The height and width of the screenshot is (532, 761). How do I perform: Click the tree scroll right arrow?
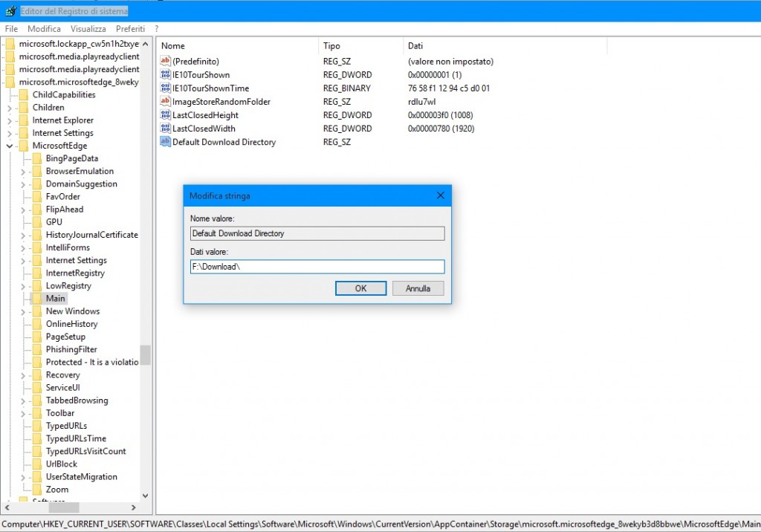click(134, 507)
